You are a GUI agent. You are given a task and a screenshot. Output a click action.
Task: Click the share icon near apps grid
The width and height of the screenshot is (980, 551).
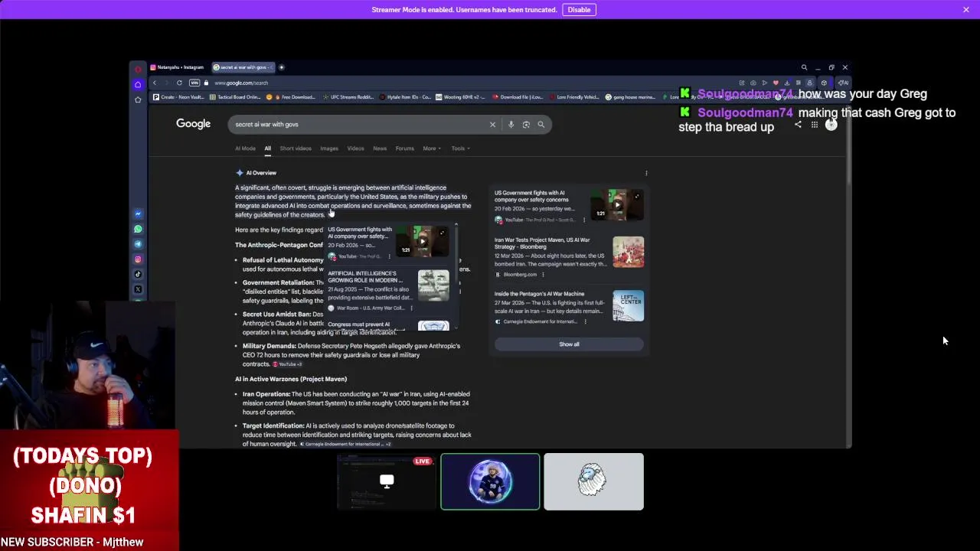pyautogui.click(x=798, y=125)
